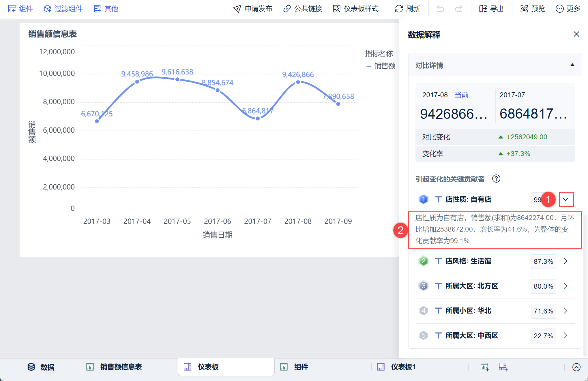588x381 pixels.
Task: Expand the 所属小区: 华北 contributor row
Action: coord(565,311)
